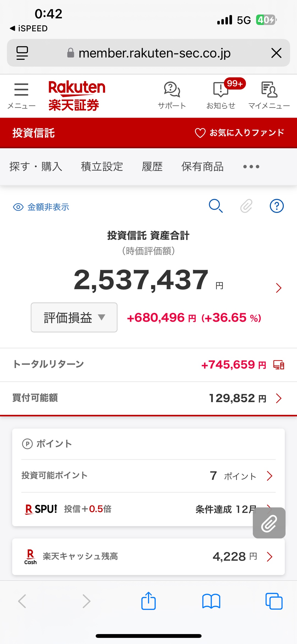Expand asset total details chevron

tap(279, 288)
